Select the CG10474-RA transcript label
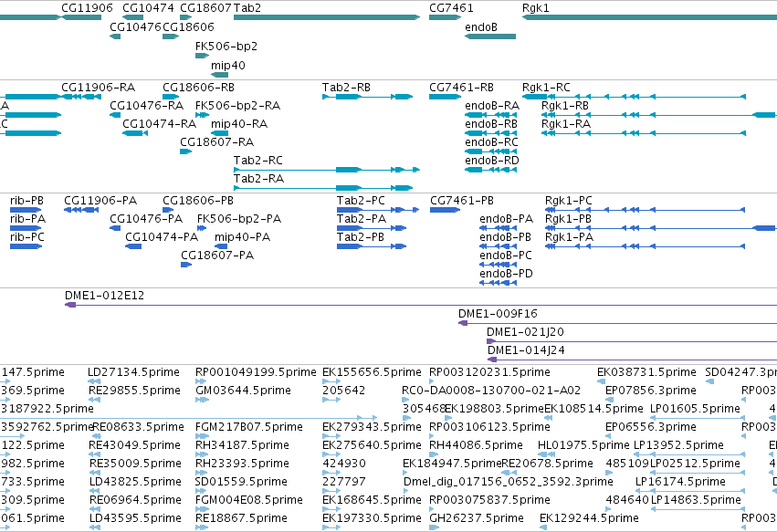Viewport: 777px width, 532px height. point(160,124)
